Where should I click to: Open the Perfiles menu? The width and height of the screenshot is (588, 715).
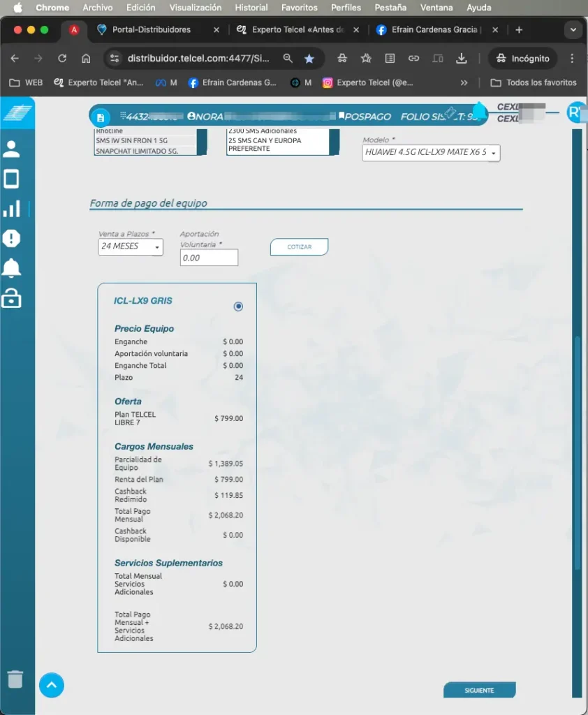(346, 7)
